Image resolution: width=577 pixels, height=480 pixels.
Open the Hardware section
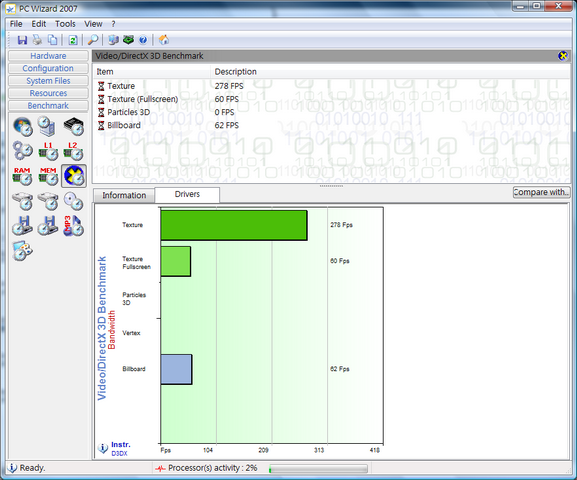(48, 56)
